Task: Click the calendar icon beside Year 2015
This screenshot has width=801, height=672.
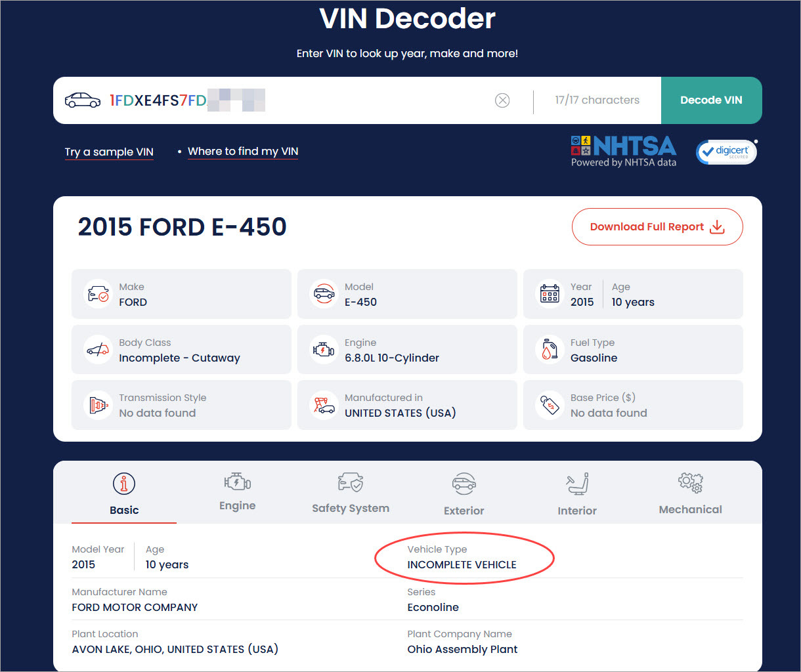Action: coord(550,294)
